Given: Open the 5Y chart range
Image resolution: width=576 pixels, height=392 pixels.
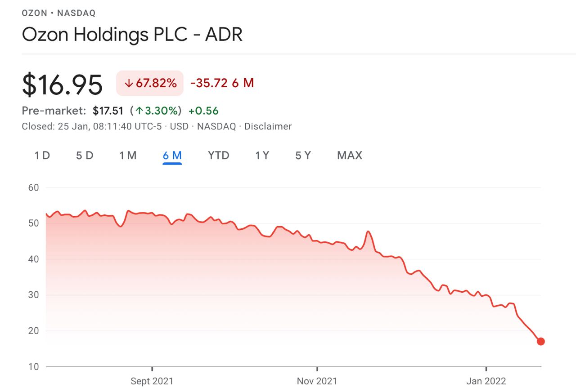Looking at the screenshot, I should (303, 156).
